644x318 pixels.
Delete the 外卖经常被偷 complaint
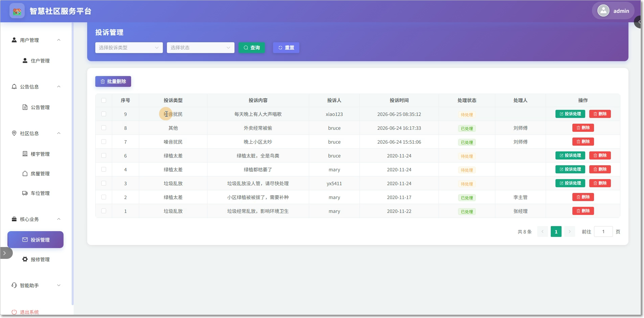[583, 128]
